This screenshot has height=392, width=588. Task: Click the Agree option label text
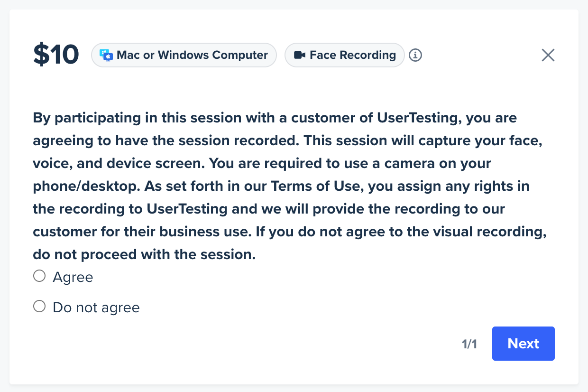[73, 277]
